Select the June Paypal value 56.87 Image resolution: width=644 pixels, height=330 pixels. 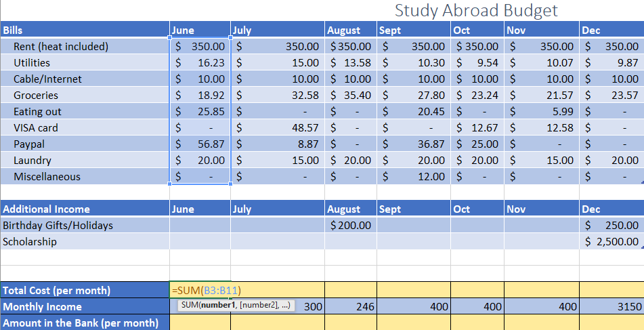[x=200, y=144]
